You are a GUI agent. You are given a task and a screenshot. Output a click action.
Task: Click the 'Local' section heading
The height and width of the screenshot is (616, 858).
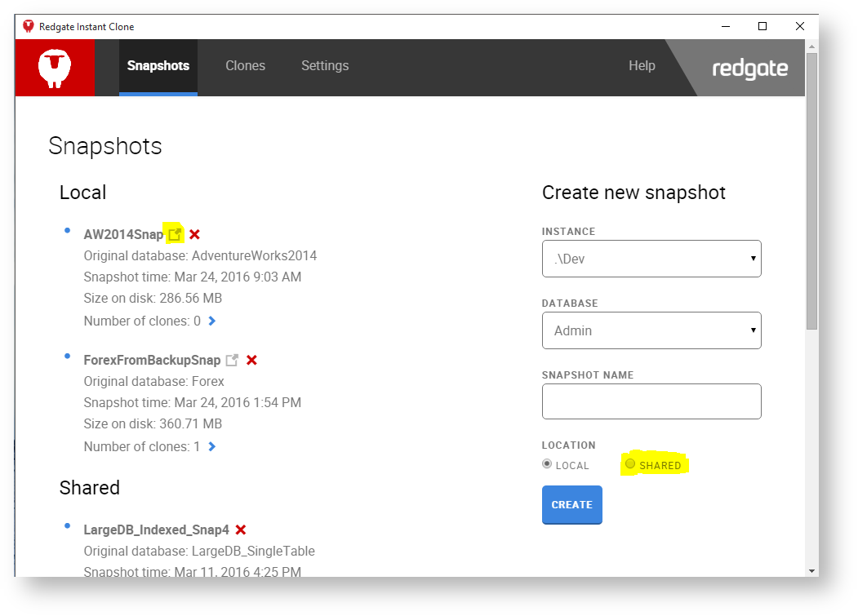tap(82, 193)
